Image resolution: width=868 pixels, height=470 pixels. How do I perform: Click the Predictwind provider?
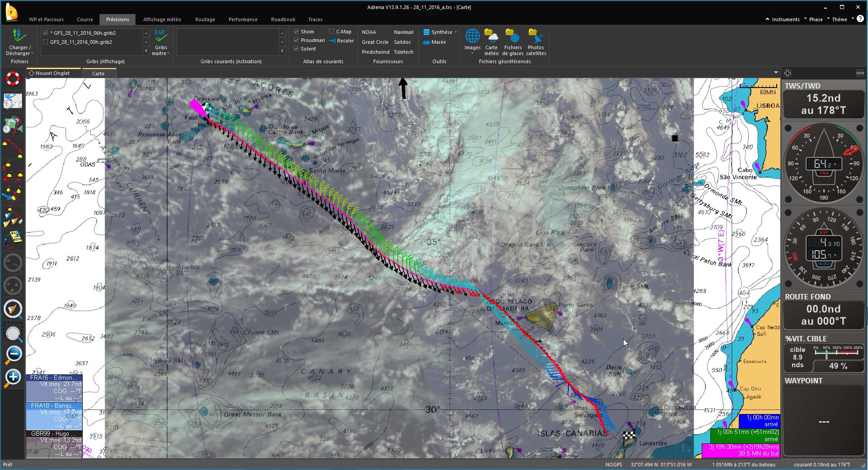[x=375, y=52]
